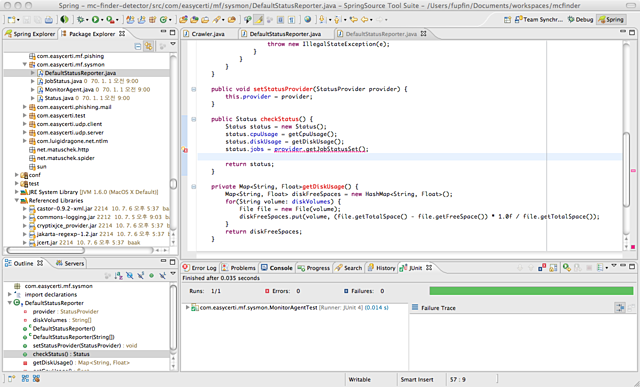640x387 pixels.
Task: Switch to Spring Explorer tab
Action: [x=30, y=34]
